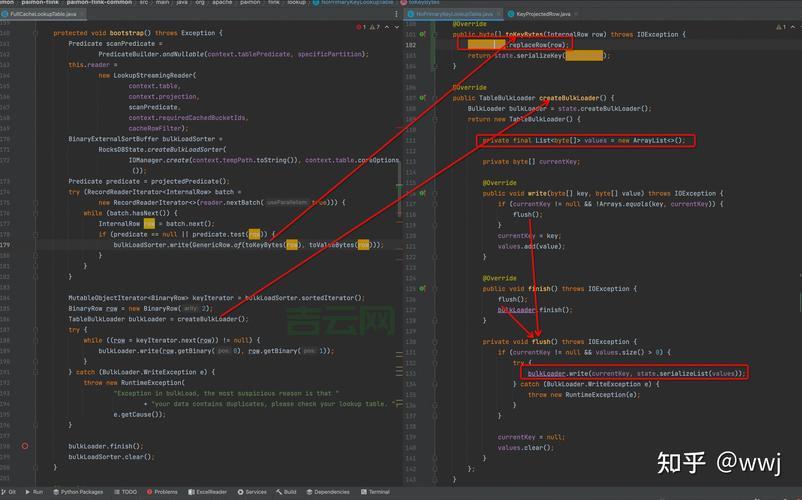The height and width of the screenshot is (500, 802).
Task: Switch to KeyProjectedRow.java tab
Action: [543, 14]
